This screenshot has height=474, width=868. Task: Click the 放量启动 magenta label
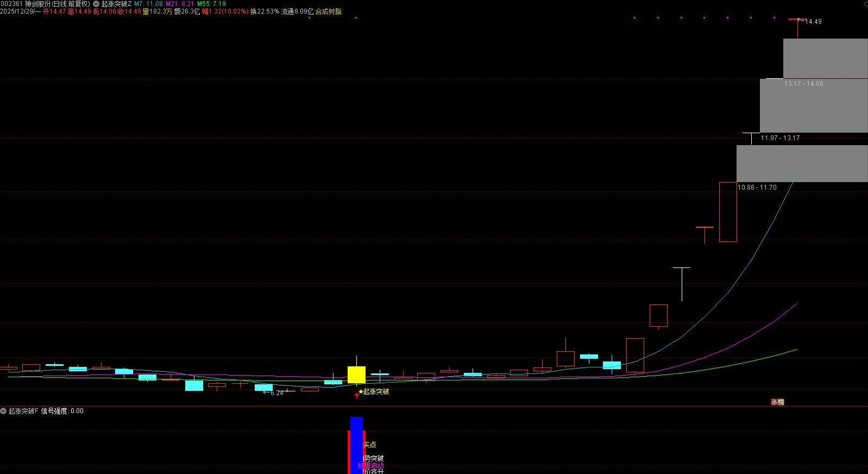coord(371,466)
